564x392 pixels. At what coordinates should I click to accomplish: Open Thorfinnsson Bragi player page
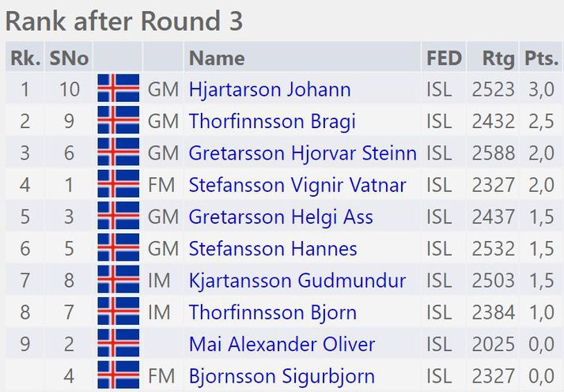point(272,121)
